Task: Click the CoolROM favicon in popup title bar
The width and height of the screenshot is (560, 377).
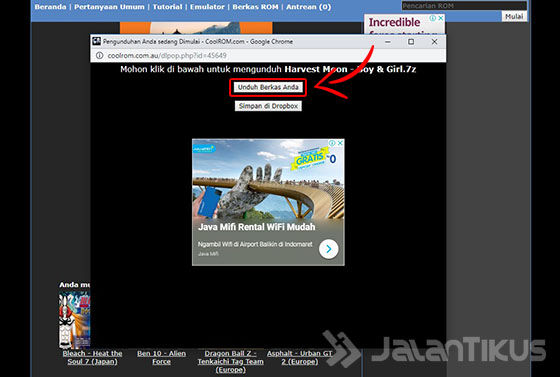Action: click(x=96, y=41)
